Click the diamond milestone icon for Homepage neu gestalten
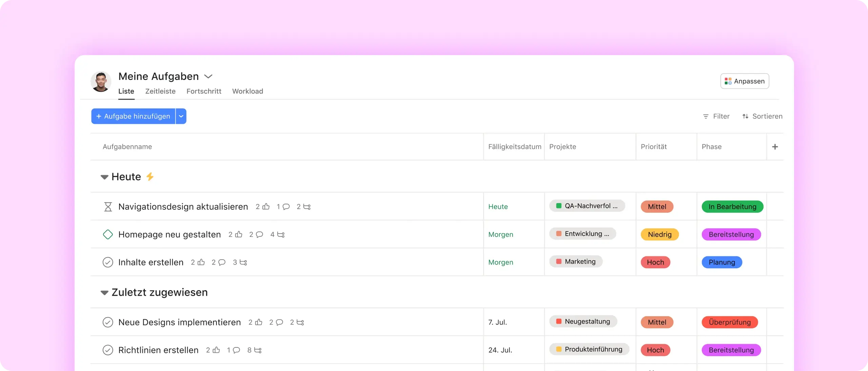868x371 pixels. [108, 234]
